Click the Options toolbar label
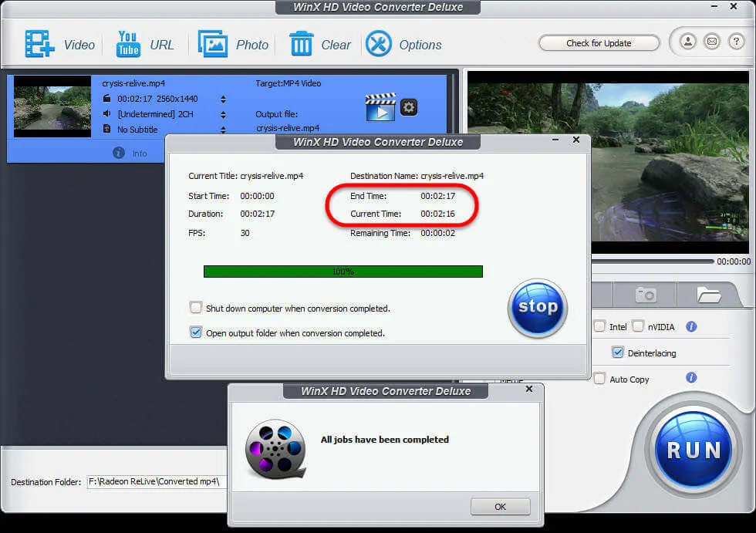The width and height of the screenshot is (756, 533). 420,45
